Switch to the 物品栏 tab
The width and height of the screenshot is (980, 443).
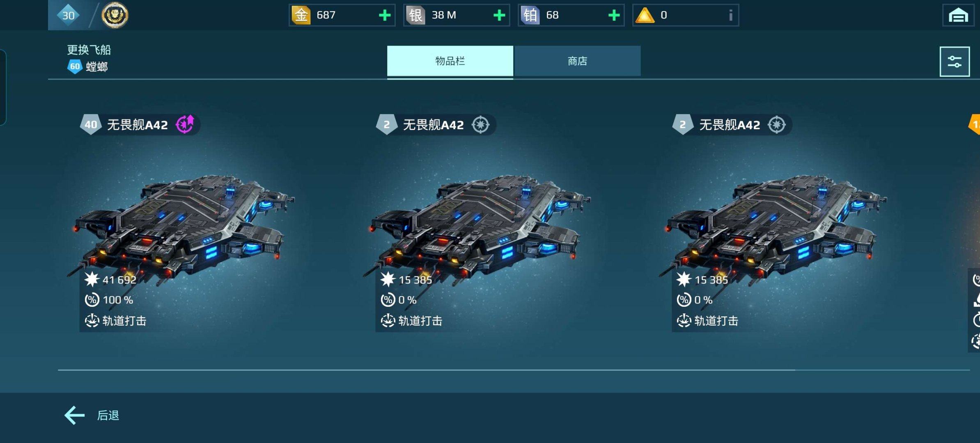click(x=450, y=61)
